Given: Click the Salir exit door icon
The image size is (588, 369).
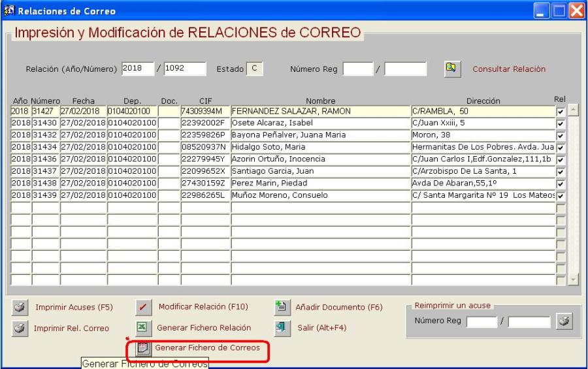Looking at the screenshot, I should (281, 327).
